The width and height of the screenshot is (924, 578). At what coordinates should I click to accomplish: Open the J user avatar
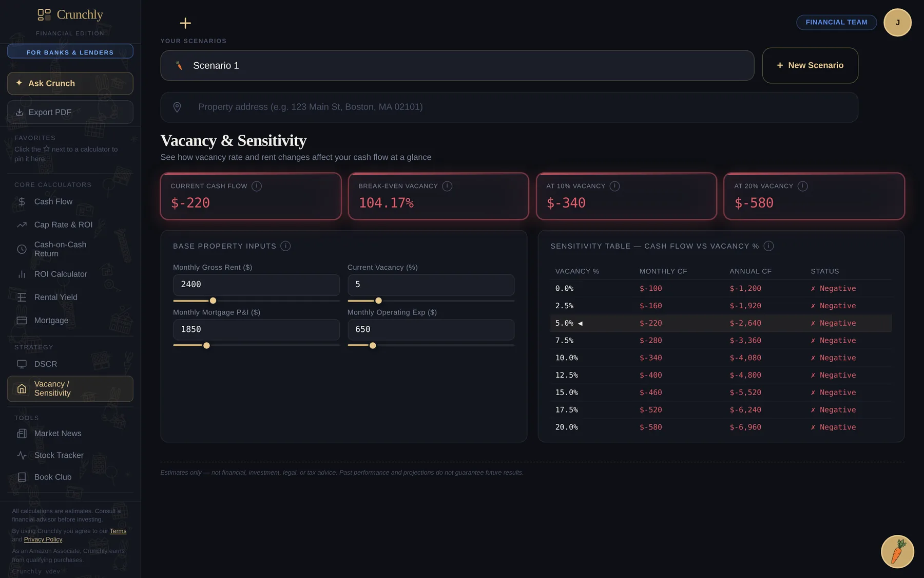coord(897,23)
